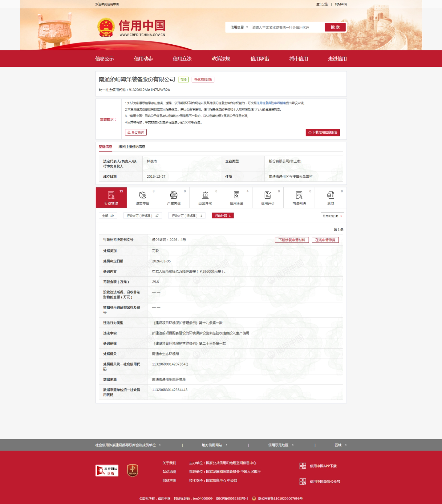Image resolution: width=442 pixels, height=504 pixels.
Task: Expand the 信用示范地区 footer list
Action: click(x=281, y=445)
